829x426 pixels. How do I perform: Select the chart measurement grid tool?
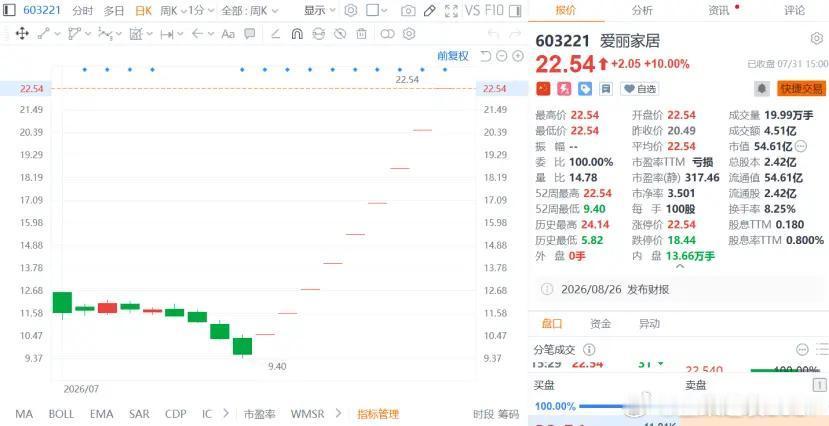(136, 34)
